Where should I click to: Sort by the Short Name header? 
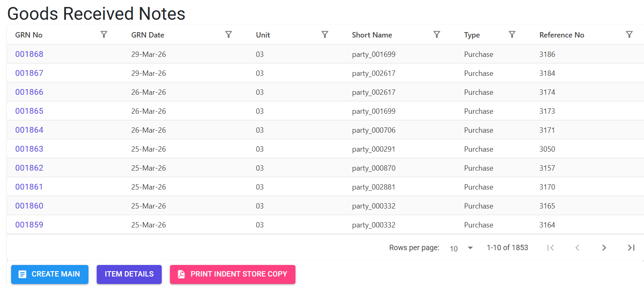tap(372, 35)
